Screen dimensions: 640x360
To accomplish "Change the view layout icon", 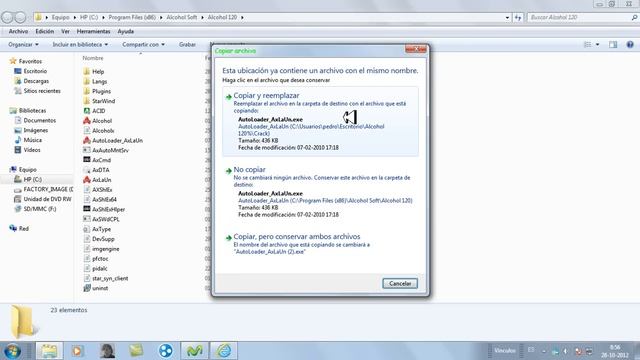I will [x=588, y=44].
